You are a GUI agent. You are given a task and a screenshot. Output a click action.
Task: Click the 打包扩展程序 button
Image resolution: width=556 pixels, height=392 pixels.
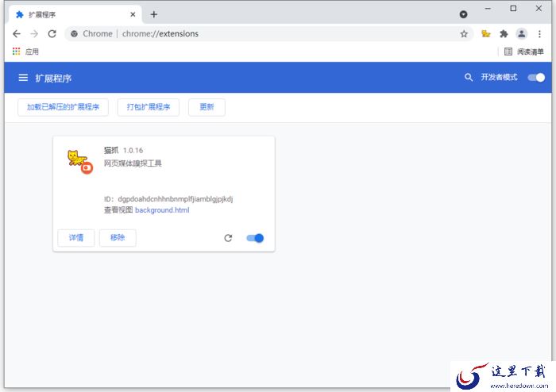tap(149, 107)
